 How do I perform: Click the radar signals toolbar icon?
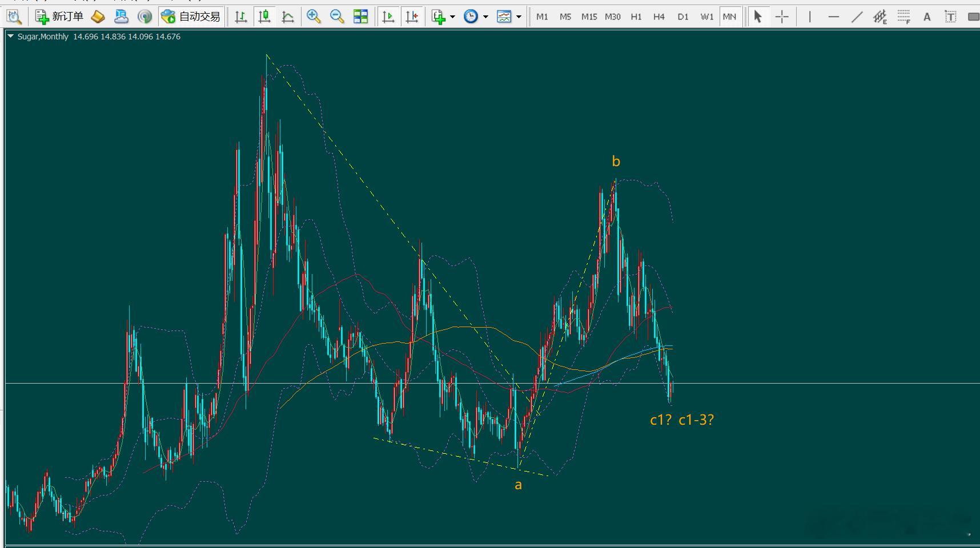[x=144, y=17]
